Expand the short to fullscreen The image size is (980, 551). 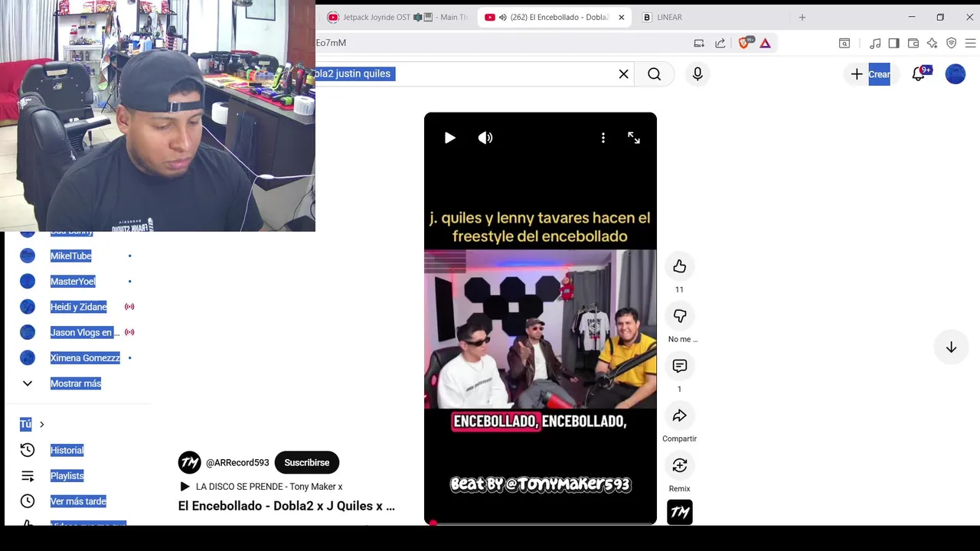point(634,138)
